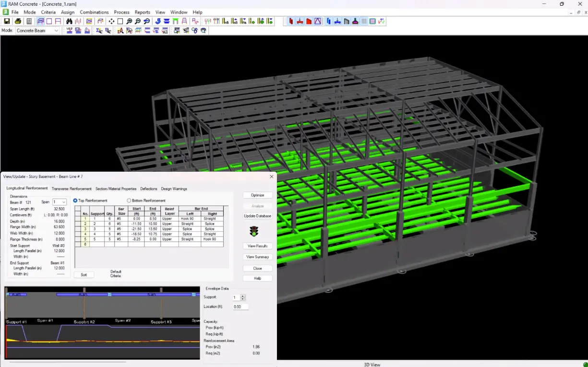Click the grey wall shape icon

(347, 21)
